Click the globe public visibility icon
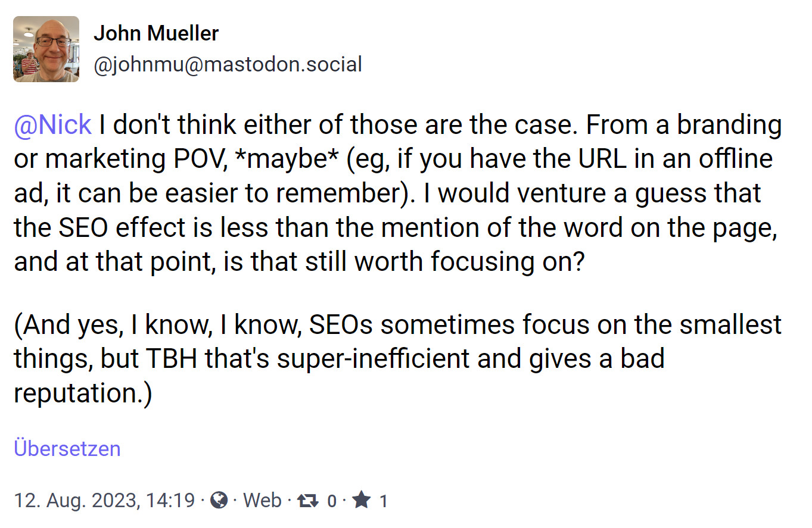The height and width of the screenshot is (528, 812). click(x=219, y=501)
